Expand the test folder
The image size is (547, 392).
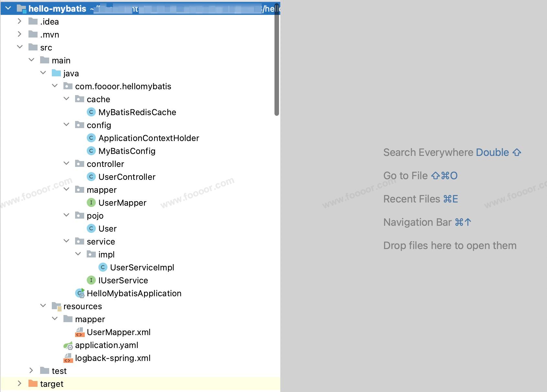(x=31, y=371)
